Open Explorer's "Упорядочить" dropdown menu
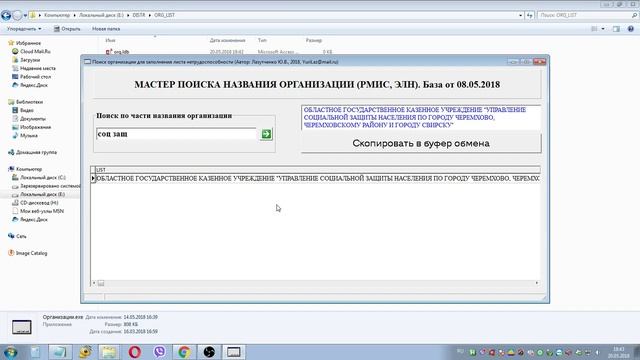This screenshot has width=640, height=360. click(x=24, y=29)
